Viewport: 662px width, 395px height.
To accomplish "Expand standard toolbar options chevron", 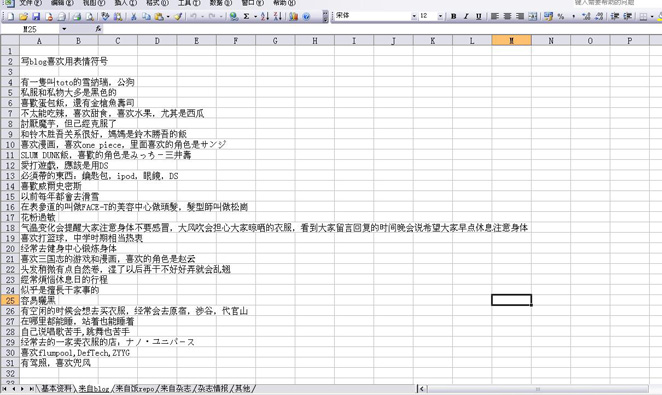I will [325, 17].
